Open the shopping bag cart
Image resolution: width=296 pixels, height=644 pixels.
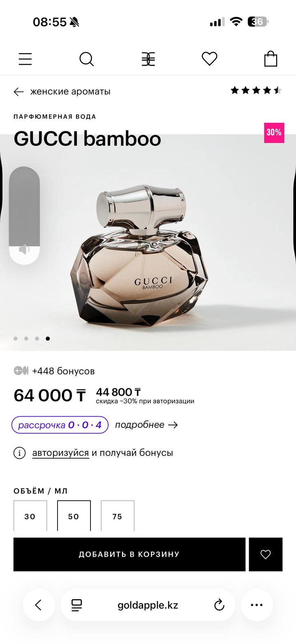pos(271,59)
